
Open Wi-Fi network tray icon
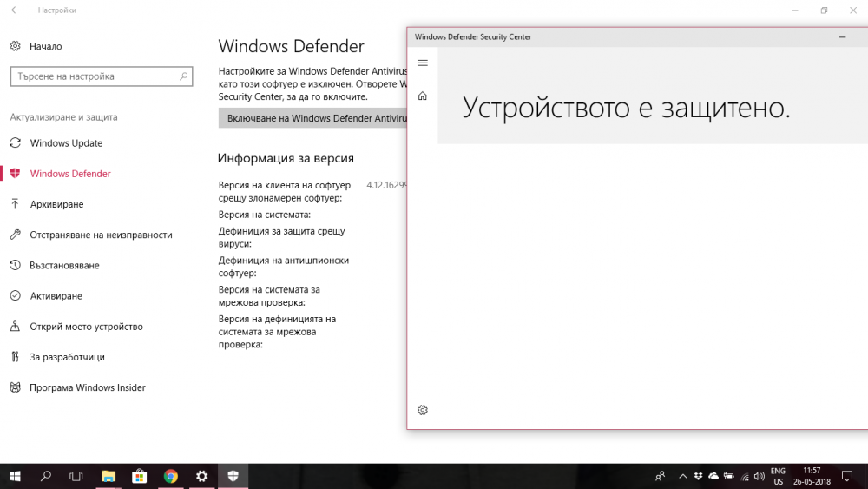tap(745, 476)
